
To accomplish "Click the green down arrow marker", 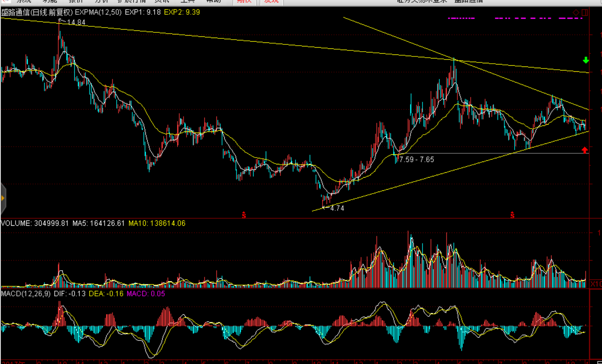I will click(586, 60).
